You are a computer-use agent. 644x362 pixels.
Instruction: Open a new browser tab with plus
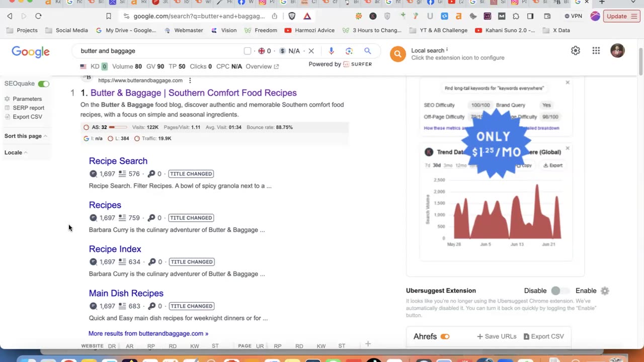[602, 2]
